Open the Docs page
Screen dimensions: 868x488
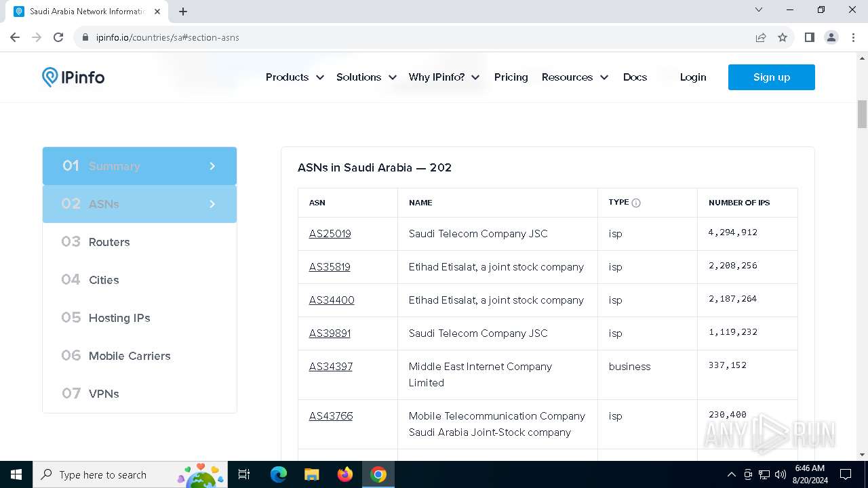click(635, 77)
